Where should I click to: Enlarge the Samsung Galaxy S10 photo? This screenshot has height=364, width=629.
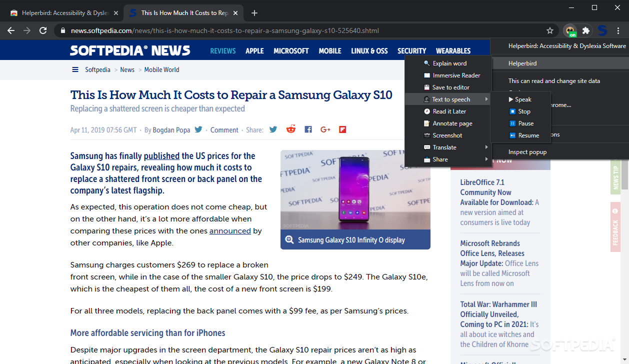(x=355, y=190)
